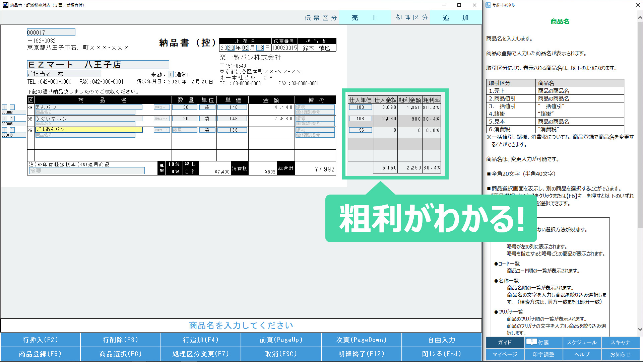The width and height of the screenshot is (644, 362).
Task: Click the 摘要 input field
Action: [x=86, y=171]
